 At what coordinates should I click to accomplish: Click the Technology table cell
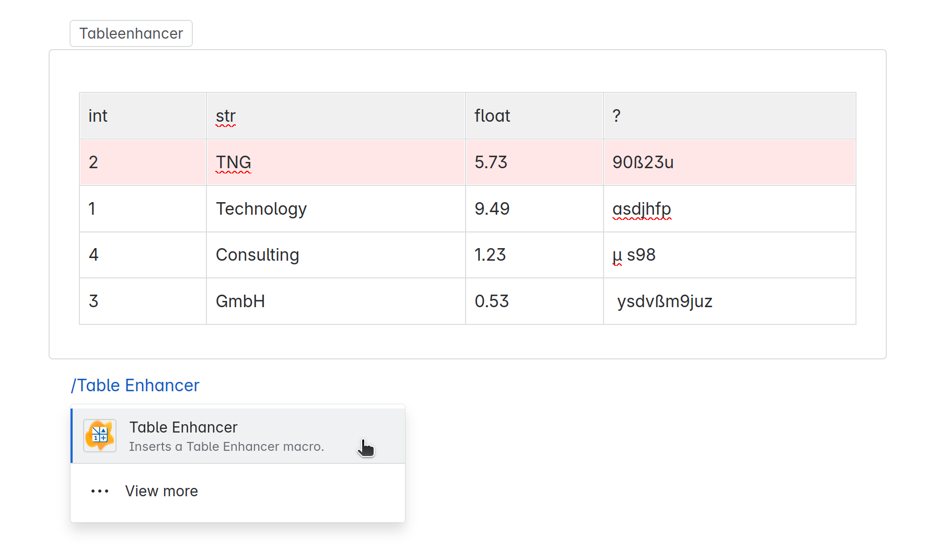261,209
